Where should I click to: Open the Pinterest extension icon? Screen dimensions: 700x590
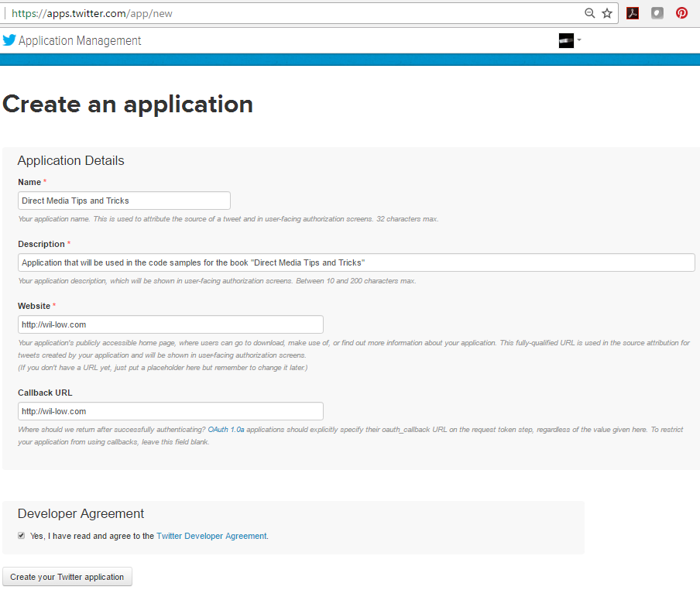pyautogui.click(x=681, y=13)
